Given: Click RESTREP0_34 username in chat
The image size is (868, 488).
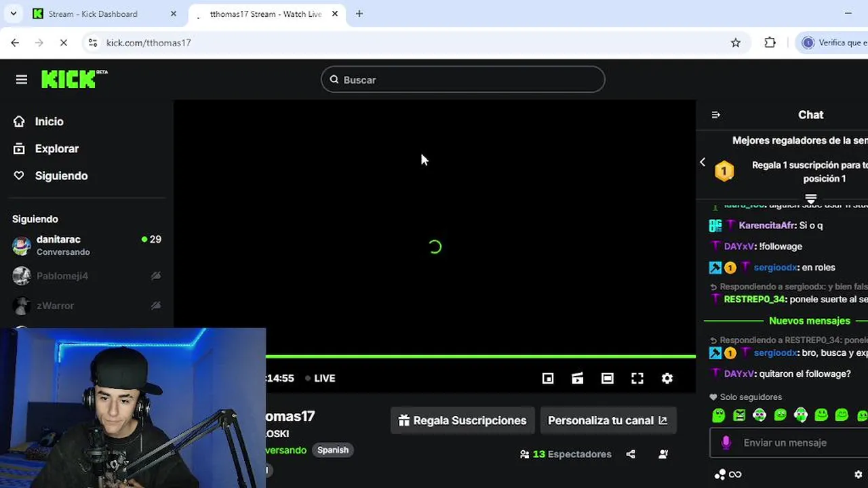Looking at the screenshot, I should [754, 299].
